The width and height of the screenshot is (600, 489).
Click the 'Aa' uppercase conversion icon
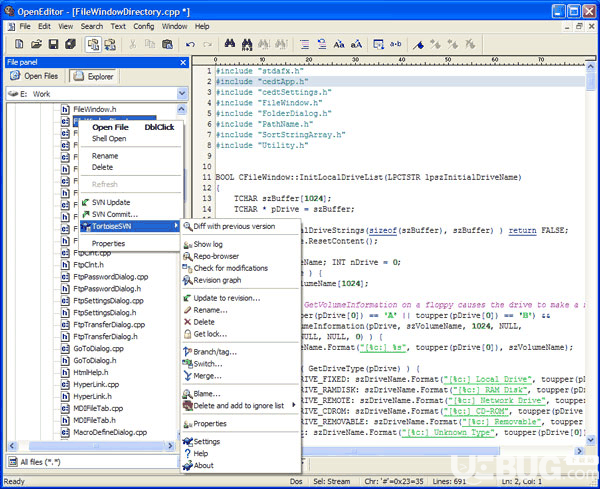(339, 44)
